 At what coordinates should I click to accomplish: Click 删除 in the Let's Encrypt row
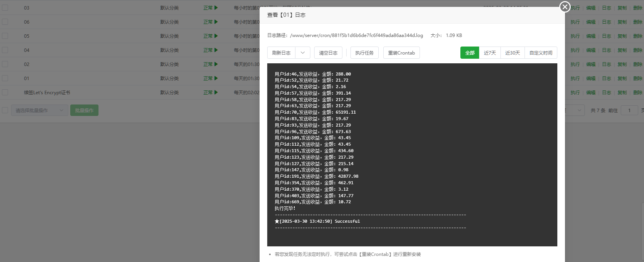(638, 92)
